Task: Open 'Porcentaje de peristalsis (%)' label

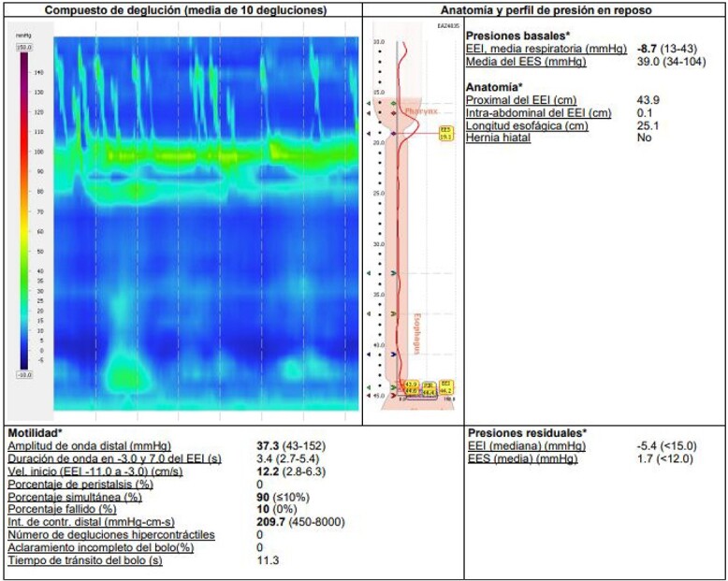Action: click(x=80, y=485)
